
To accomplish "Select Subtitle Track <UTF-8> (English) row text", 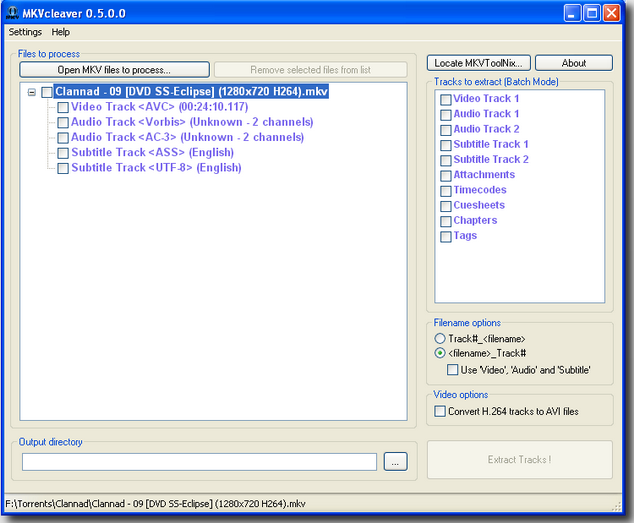I will tap(156, 168).
